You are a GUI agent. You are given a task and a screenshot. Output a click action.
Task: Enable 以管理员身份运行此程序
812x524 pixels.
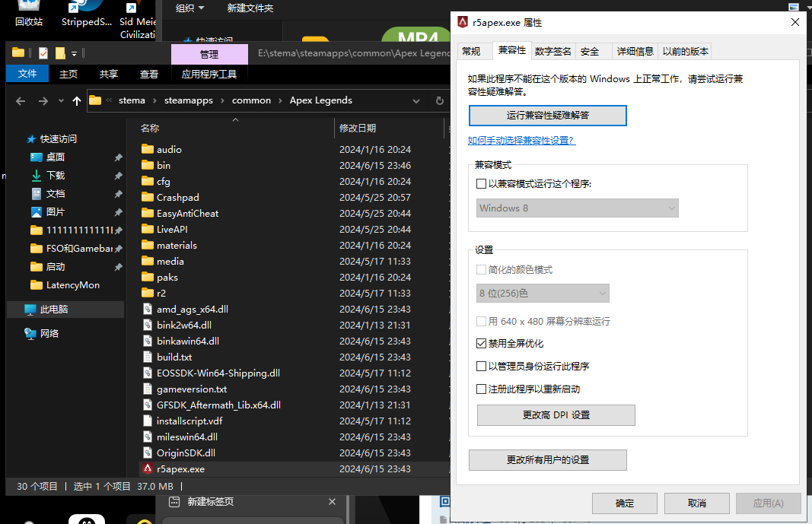pyautogui.click(x=481, y=365)
